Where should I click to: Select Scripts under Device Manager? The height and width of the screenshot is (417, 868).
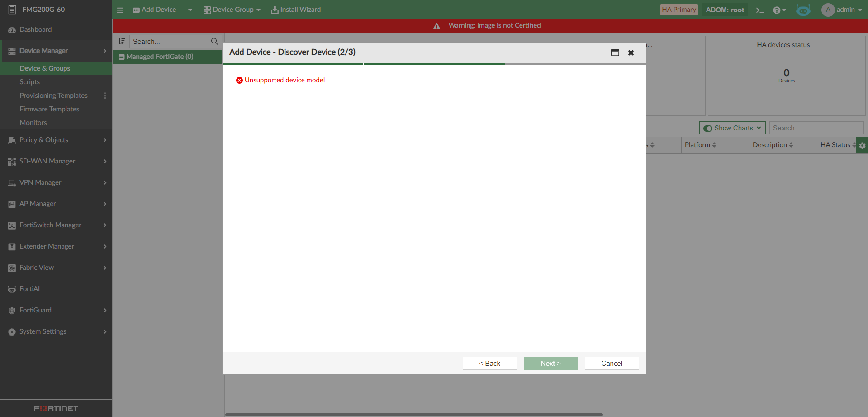[x=29, y=82]
